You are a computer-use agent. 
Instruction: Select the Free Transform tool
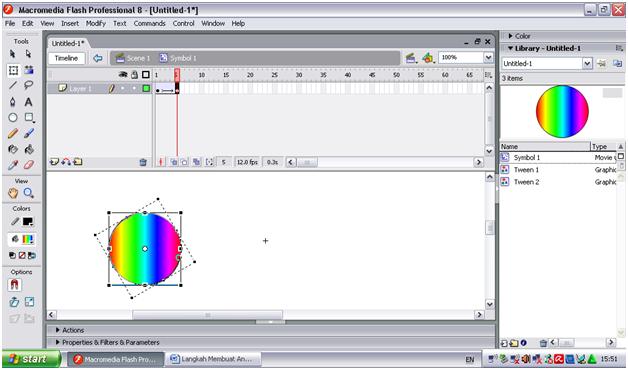tap(13, 70)
